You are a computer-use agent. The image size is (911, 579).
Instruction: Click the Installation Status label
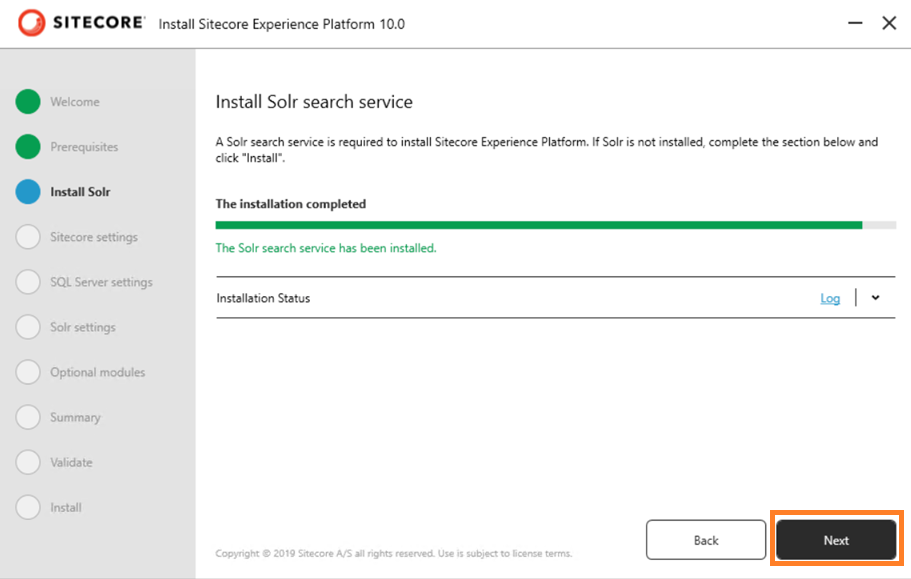(x=263, y=298)
